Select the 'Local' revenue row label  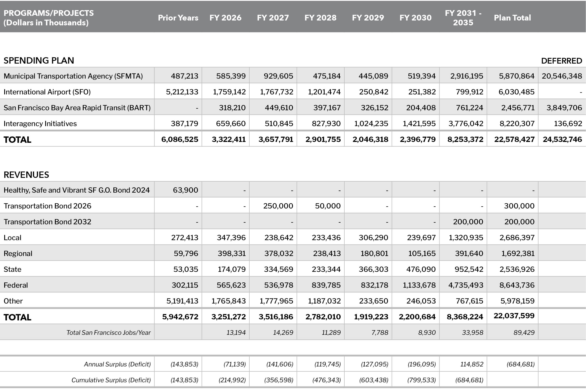12,237
